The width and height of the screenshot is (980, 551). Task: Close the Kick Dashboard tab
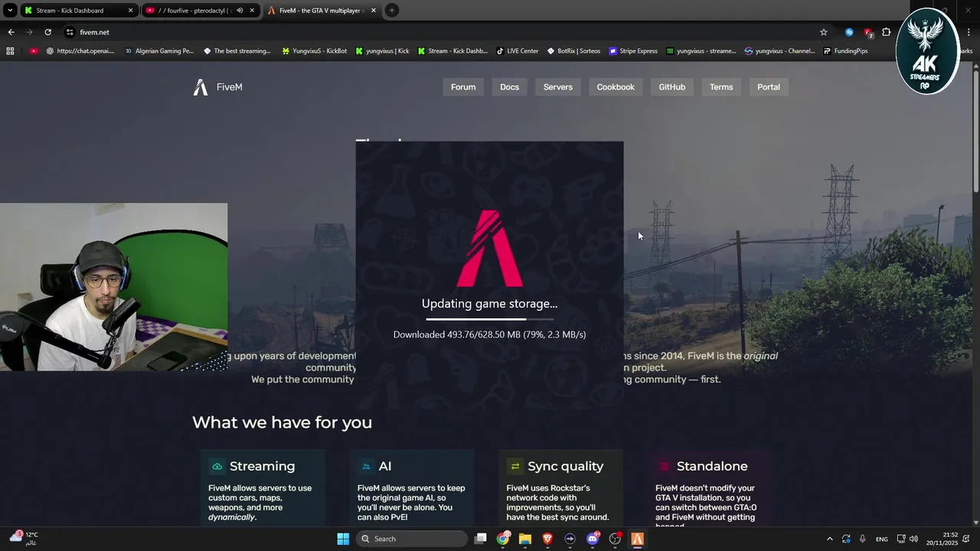[x=130, y=11]
